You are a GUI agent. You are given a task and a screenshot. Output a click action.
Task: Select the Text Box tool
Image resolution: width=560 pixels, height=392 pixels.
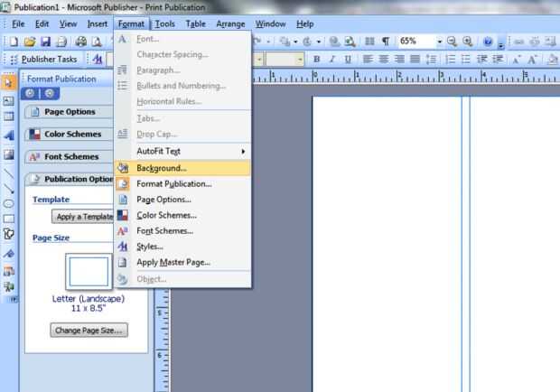pyautogui.click(x=8, y=101)
